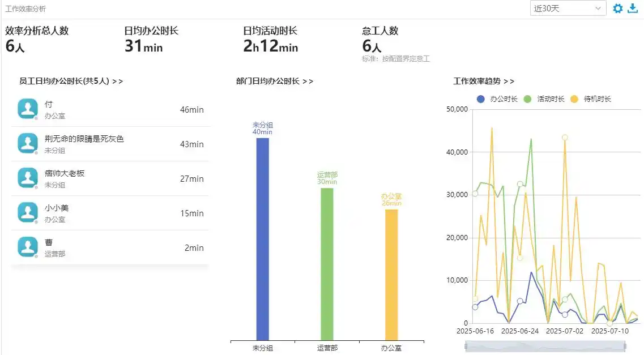Toggle 活动时长 legend series

coord(544,99)
